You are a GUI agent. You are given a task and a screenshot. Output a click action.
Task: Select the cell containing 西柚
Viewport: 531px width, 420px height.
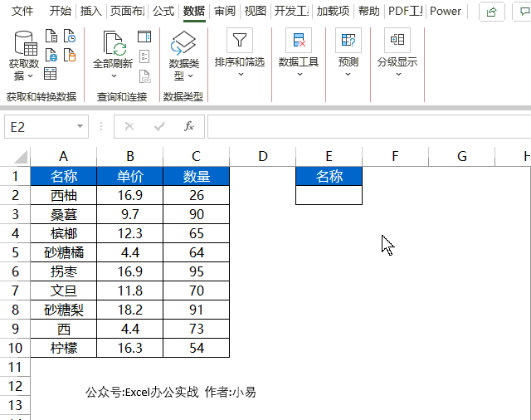(63, 195)
